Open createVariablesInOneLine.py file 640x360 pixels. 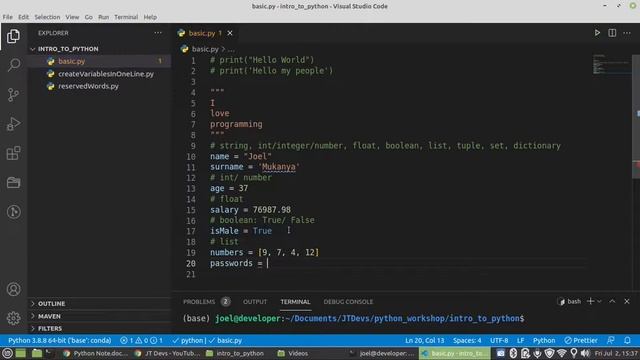point(100,74)
